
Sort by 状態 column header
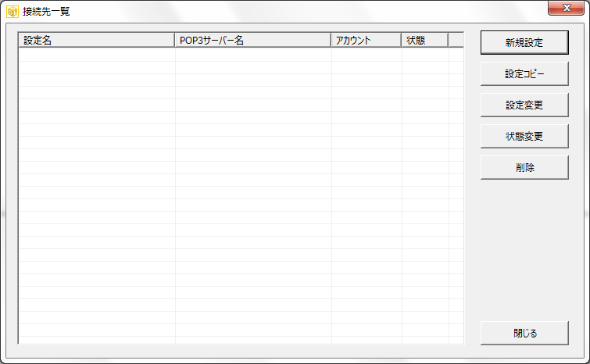pyautogui.click(x=425, y=41)
